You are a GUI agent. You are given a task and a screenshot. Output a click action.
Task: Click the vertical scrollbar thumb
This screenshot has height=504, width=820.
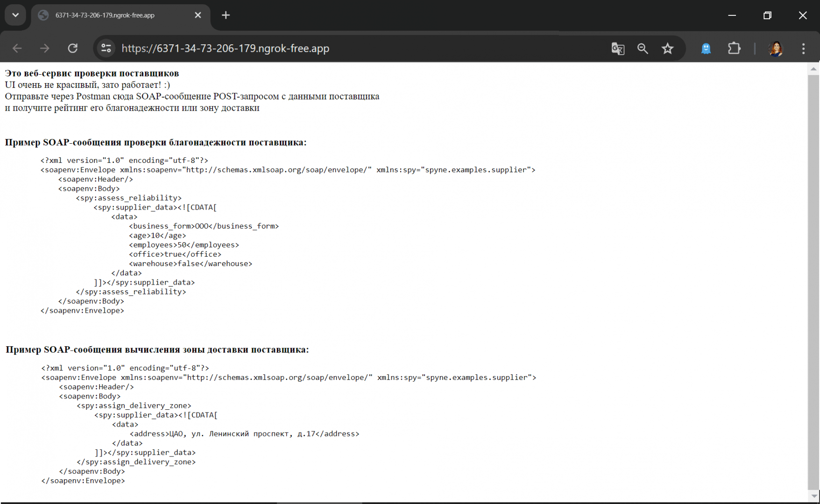(813, 280)
